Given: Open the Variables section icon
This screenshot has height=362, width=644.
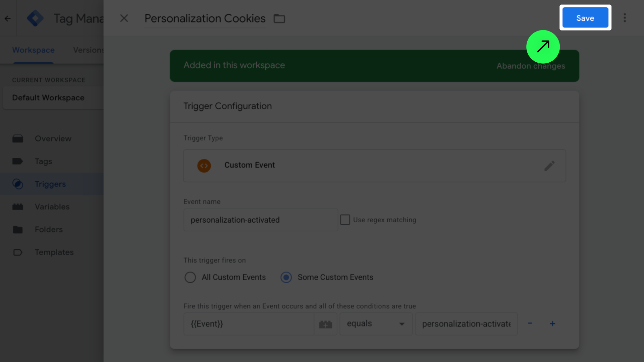Looking at the screenshot, I should 18,206.
